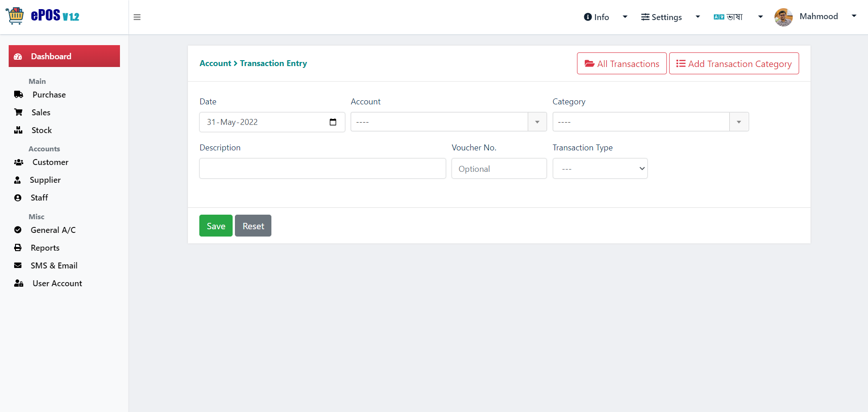Open the Transaction Type select box
The image size is (868, 412).
(x=600, y=169)
